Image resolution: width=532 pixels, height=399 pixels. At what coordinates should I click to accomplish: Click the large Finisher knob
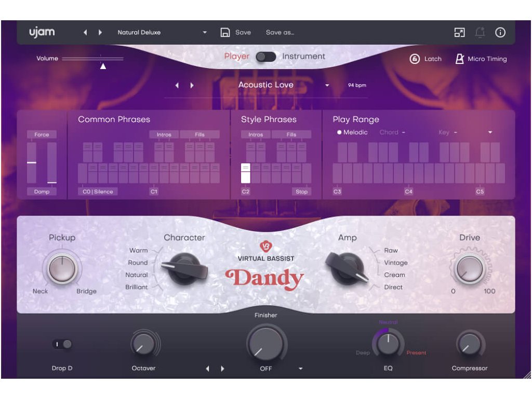point(266,343)
